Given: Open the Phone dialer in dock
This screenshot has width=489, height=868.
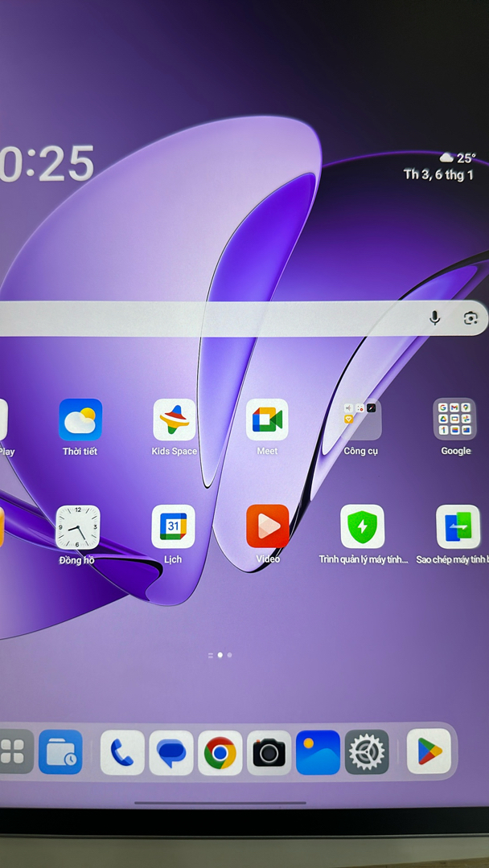Looking at the screenshot, I should point(122,753).
